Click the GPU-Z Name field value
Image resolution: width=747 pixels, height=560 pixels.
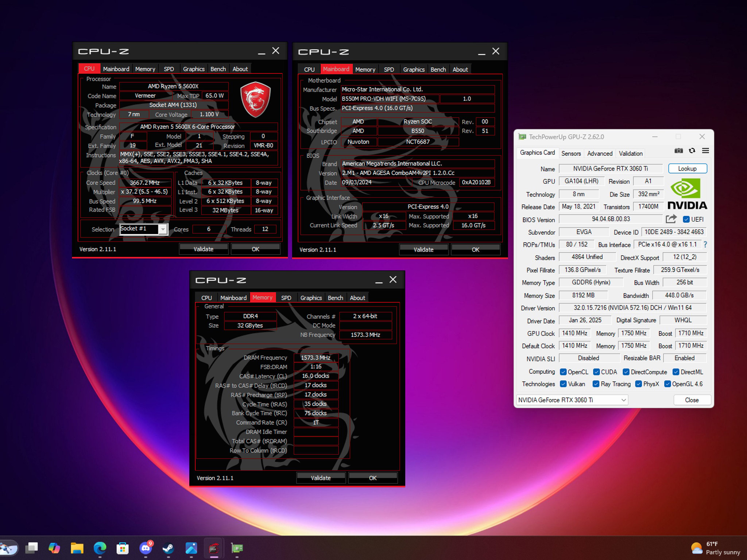pos(611,168)
